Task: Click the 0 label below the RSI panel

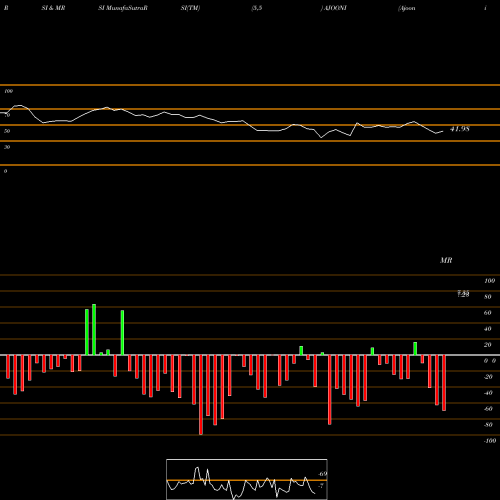Action: (x=5, y=171)
